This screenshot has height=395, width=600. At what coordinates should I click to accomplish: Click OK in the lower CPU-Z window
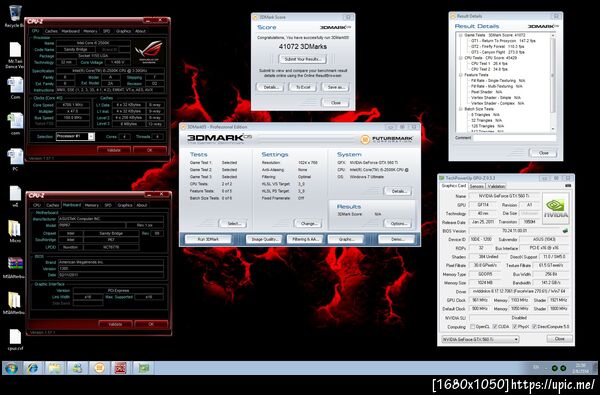(151, 324)
